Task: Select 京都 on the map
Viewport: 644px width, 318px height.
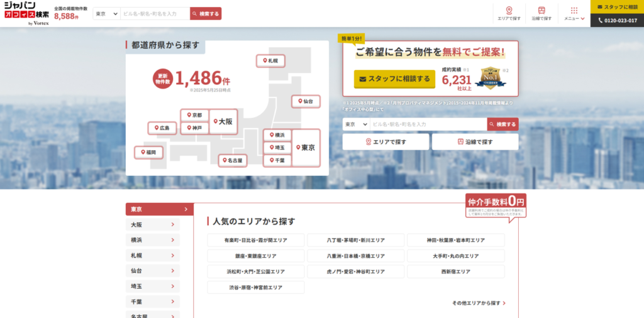Action: [195, 115]
